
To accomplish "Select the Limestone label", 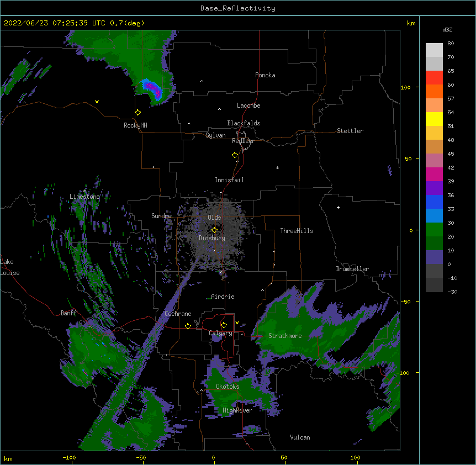I will (84, 197).
